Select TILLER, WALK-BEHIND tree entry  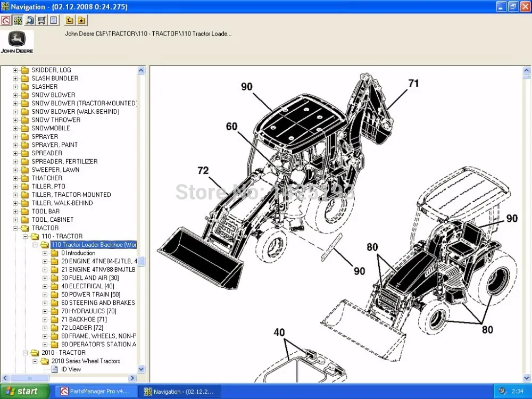62,203
